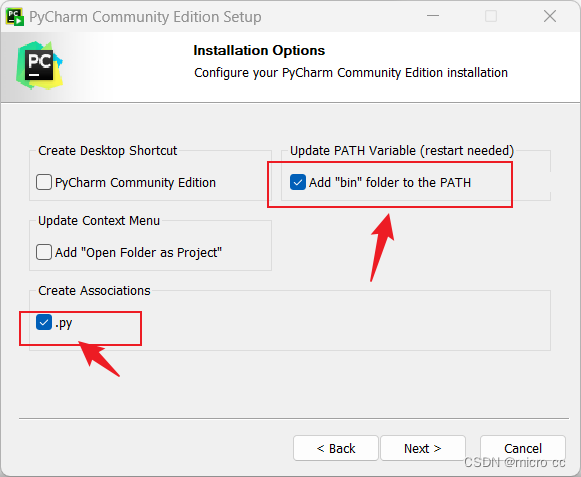The width and height of the screenshot is (581, 477).
Task: Click the Configure your PyCharm installation subtitle
Action: (x=351, y=73)
